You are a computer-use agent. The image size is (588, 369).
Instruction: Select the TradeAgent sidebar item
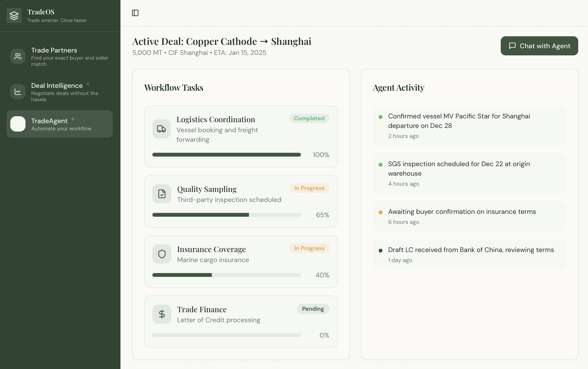(59, 124)
